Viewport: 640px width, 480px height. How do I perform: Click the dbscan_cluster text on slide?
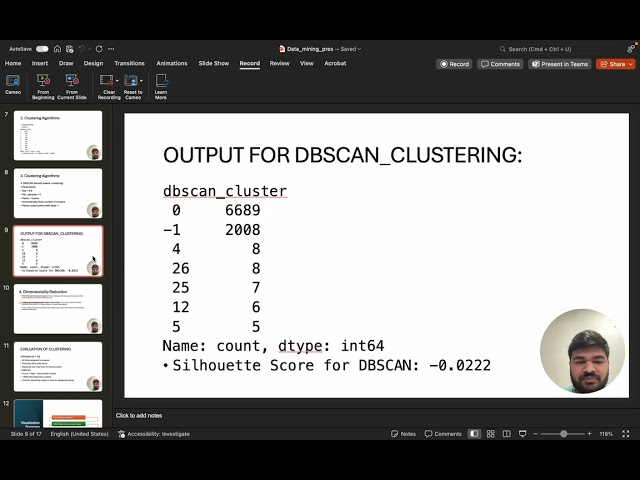[x=225, y=191]
